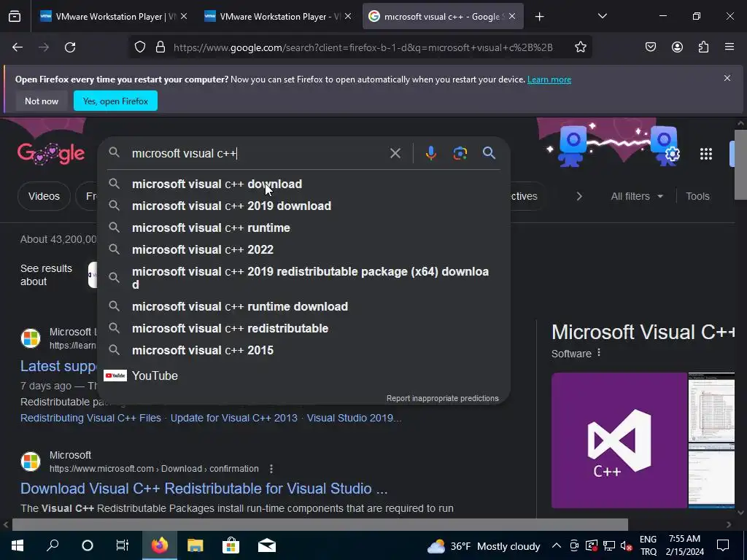Search by image with Google Lens icon
The height and width of the screenshot is (560, 747).
[460, 153]
